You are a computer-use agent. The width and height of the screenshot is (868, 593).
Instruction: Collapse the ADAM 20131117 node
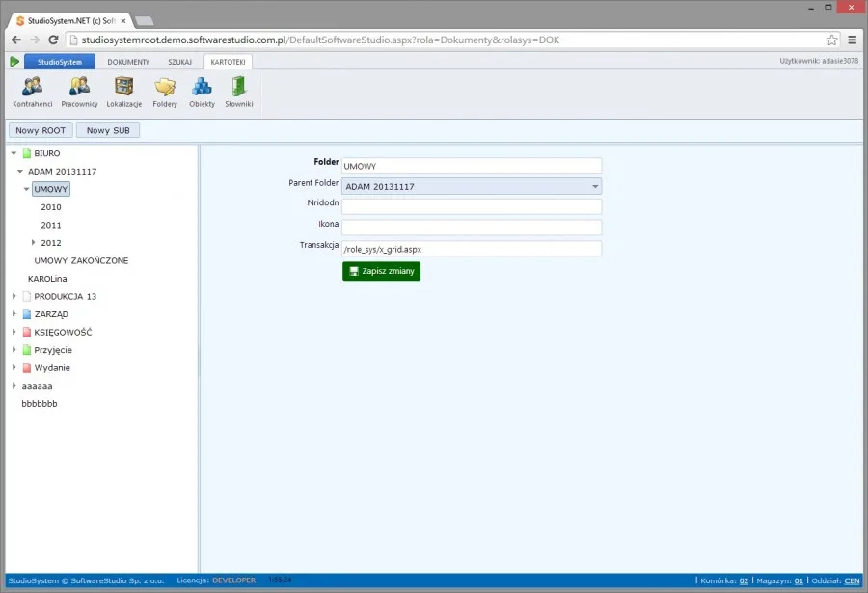pyautogui.click(x=20, y=171)
